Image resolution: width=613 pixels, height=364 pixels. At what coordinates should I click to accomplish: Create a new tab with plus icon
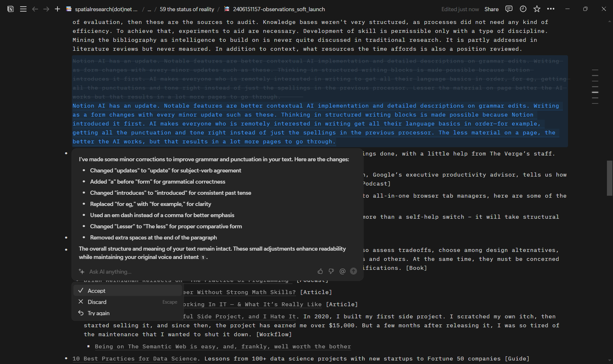pyautogui.click(x=57, y=9)
